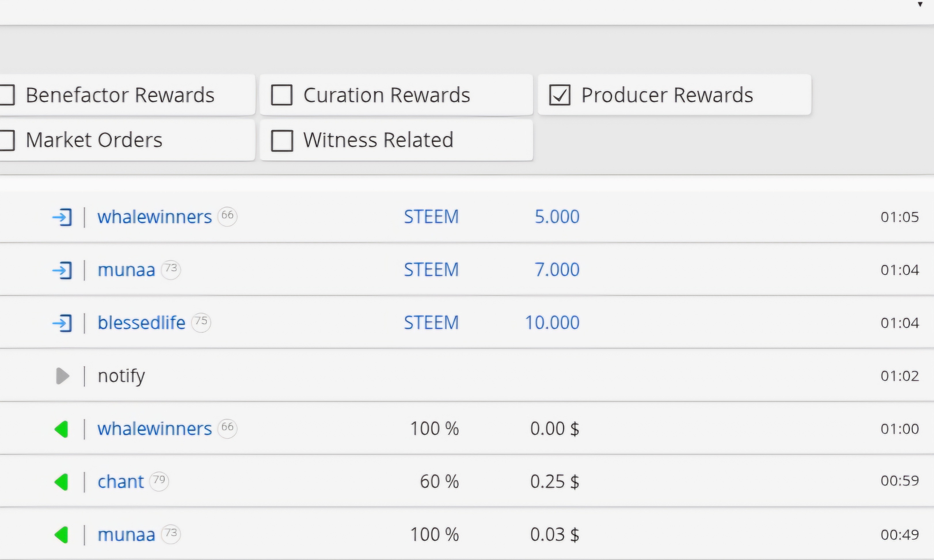Click the 10.000 transfer amount from blessedlife
This screenshot has height=560, width=934.
pyautogui.click(x=552, y=323)
